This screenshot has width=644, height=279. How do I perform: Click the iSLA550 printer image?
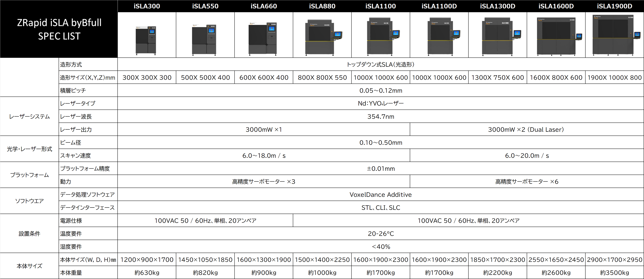(204, 40)
